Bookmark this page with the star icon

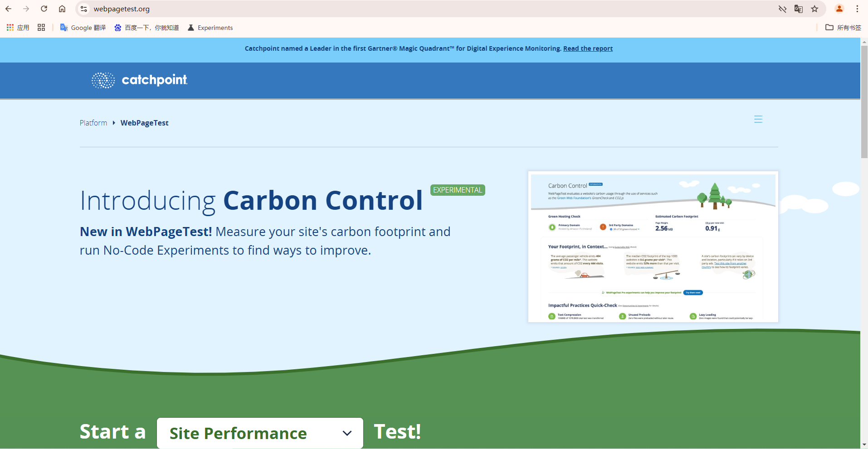815,9
